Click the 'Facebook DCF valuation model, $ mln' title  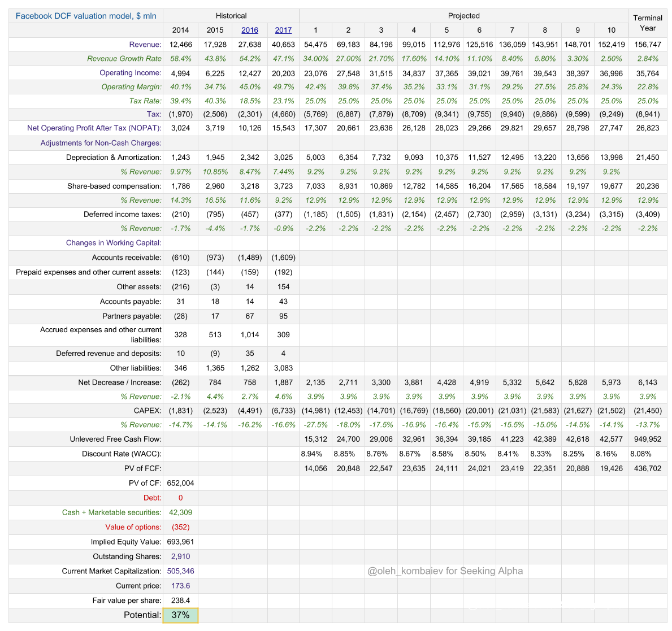coord(86,16)
